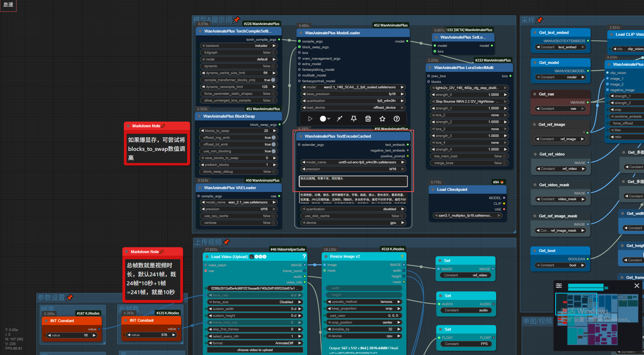644x355 pixels.
Task: Click pin icon on 总帧数 Markdown Note
Action: [161, 252]
